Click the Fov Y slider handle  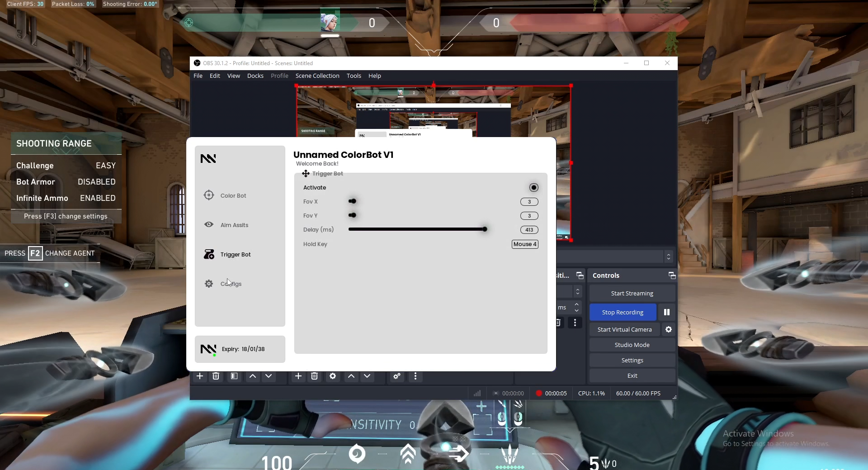tap(353, 215)
